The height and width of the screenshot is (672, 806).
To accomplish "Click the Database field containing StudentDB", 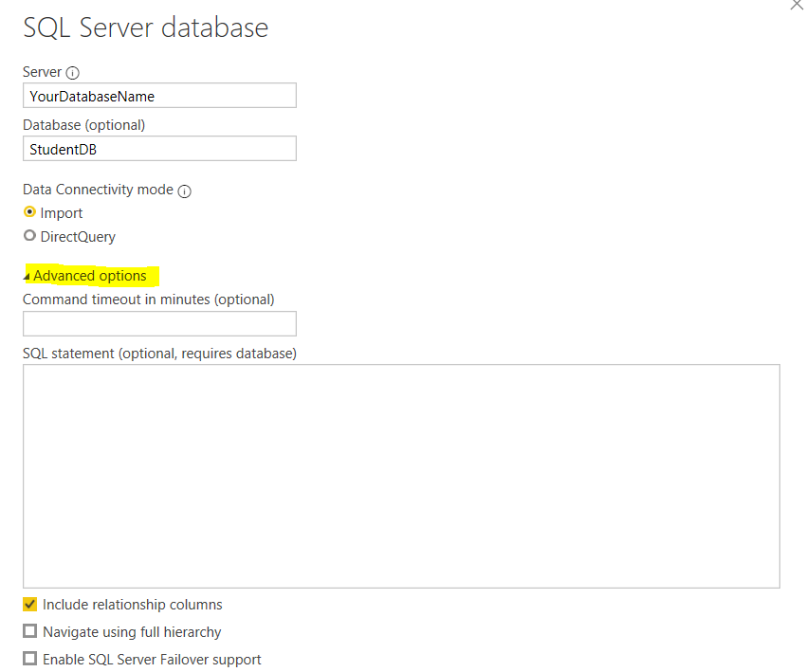I will (159, 149).
